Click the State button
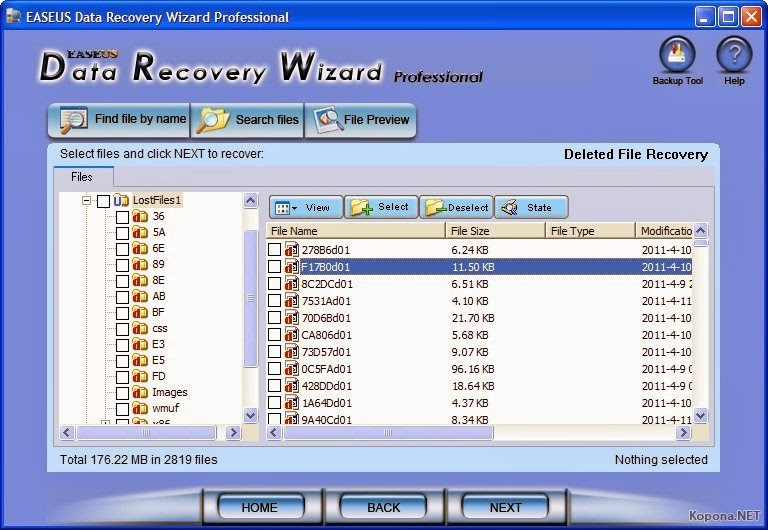The height and width of the screenshot is (530, 768). click(x=531, y=208)
